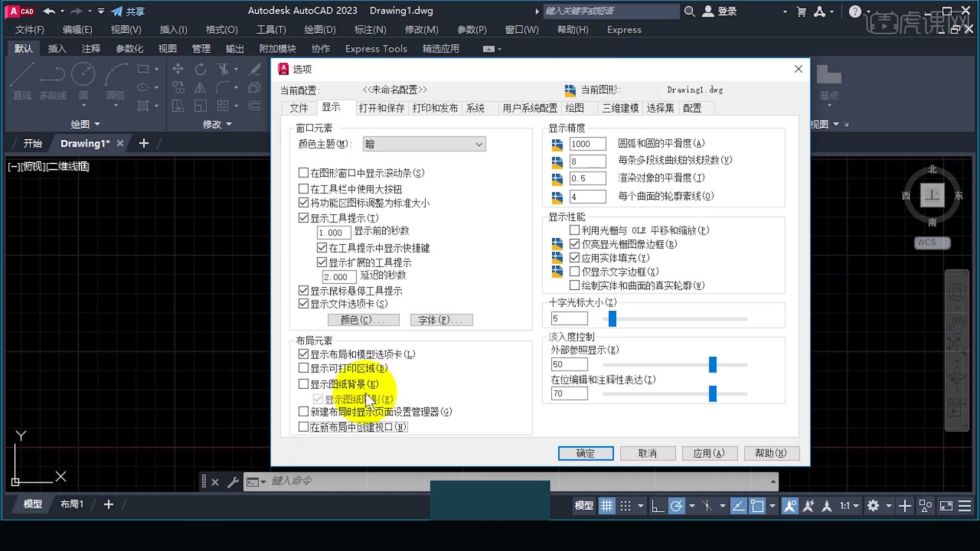Switch to Open and Save (打开和保存) tab
The image size is (980, 551).
[x=381, y=108]
